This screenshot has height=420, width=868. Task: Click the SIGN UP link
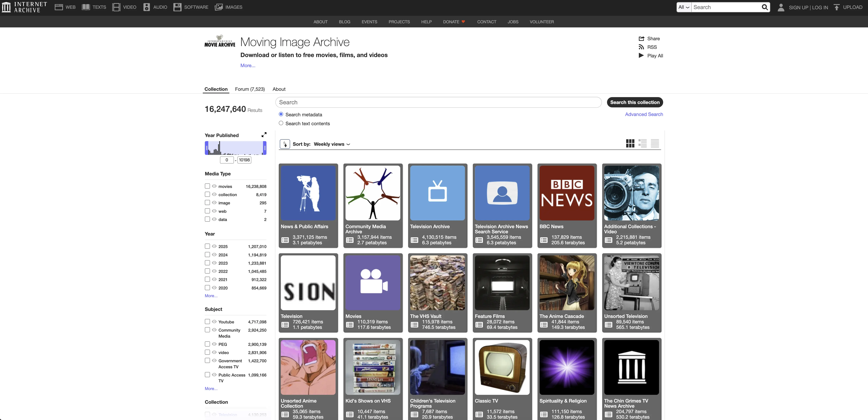[x=798, y=7]
